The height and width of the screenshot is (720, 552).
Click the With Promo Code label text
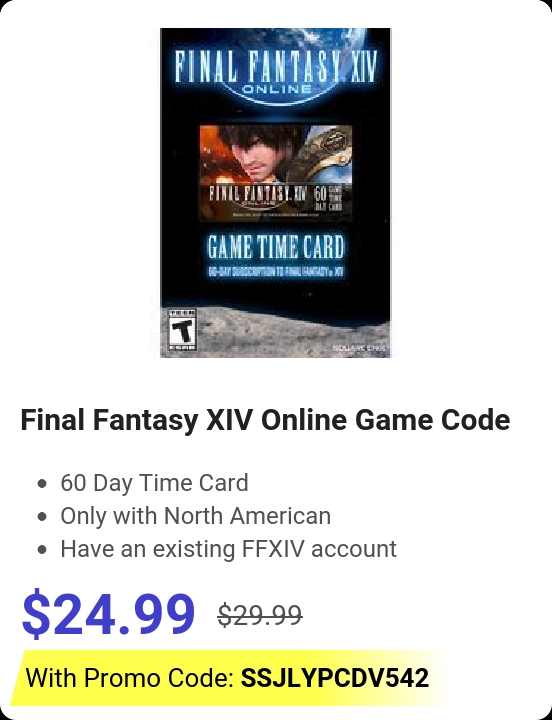(x=130, y=678)
